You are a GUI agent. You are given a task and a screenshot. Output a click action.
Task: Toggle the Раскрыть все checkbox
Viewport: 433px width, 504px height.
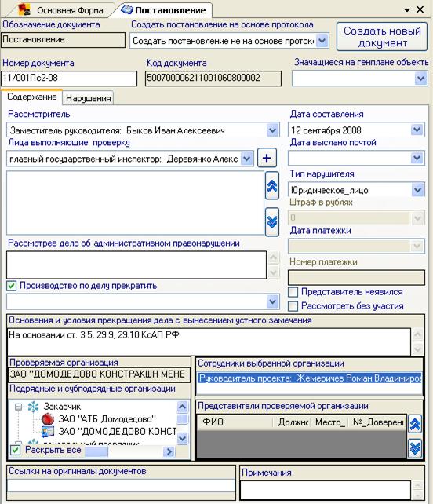(x=15, y=450)
